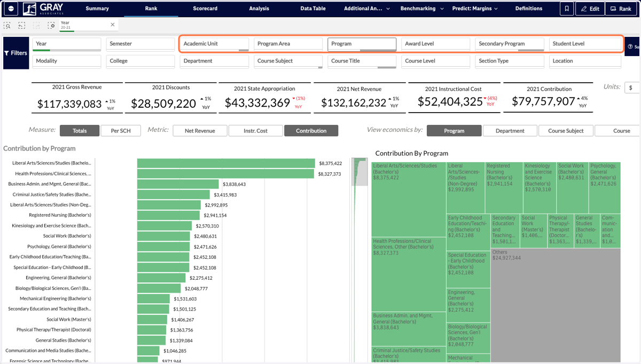
Task: Go to the Analysis tab
Action: point(259,9)
